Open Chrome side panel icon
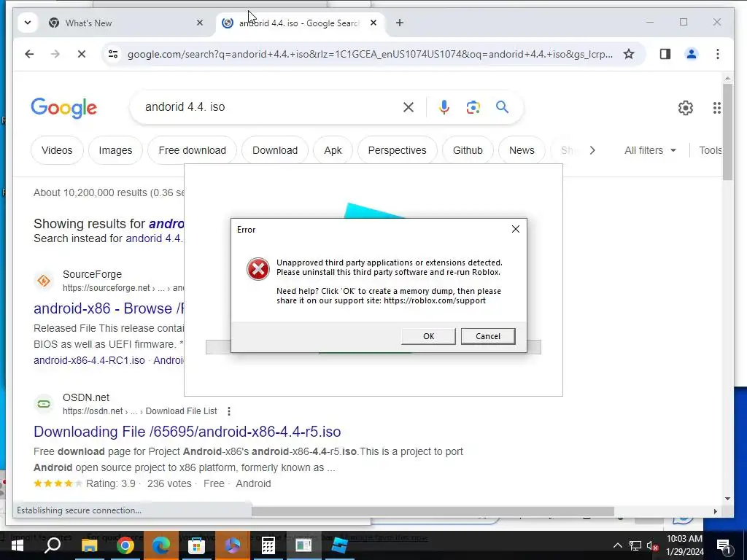747x560 pixels. [665, 54]
